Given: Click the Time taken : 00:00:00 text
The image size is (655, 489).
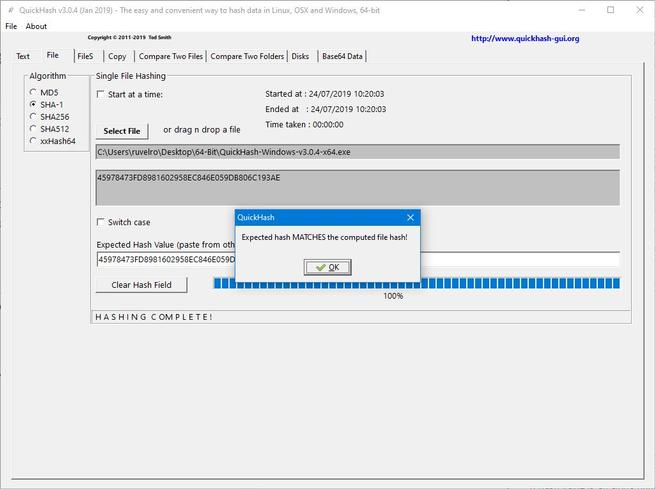Looking at the screenshot, I should click(304, 124).
